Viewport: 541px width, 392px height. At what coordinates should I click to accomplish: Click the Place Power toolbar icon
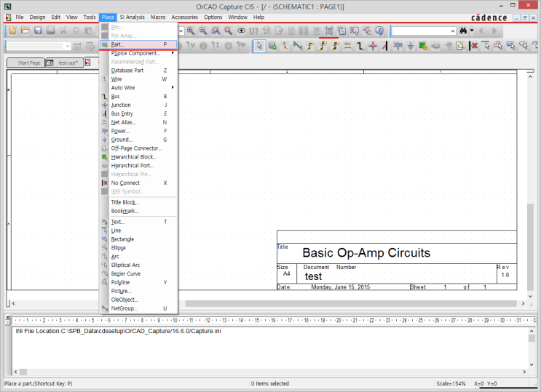pyautogui.click(x=398, y=46)
